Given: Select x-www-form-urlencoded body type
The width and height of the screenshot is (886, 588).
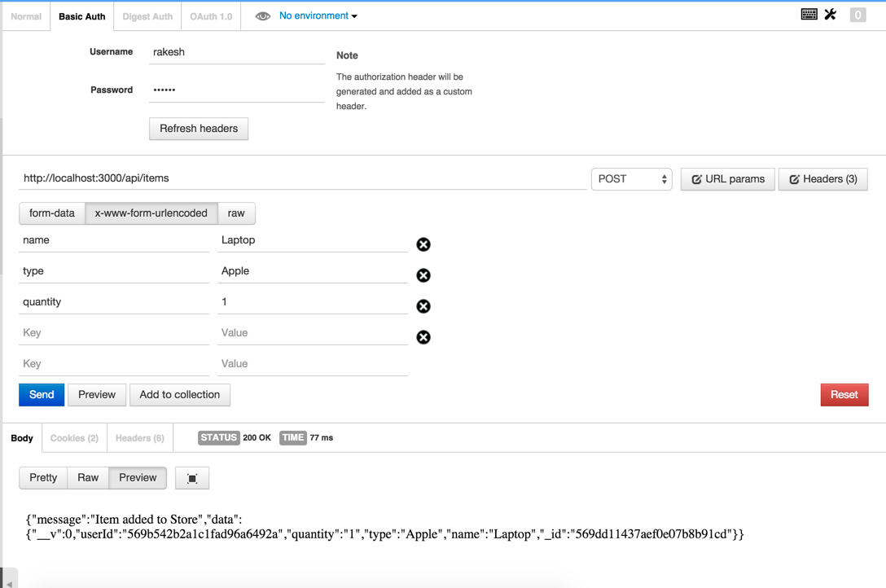Looking at the screenshot, I should 151,213.
